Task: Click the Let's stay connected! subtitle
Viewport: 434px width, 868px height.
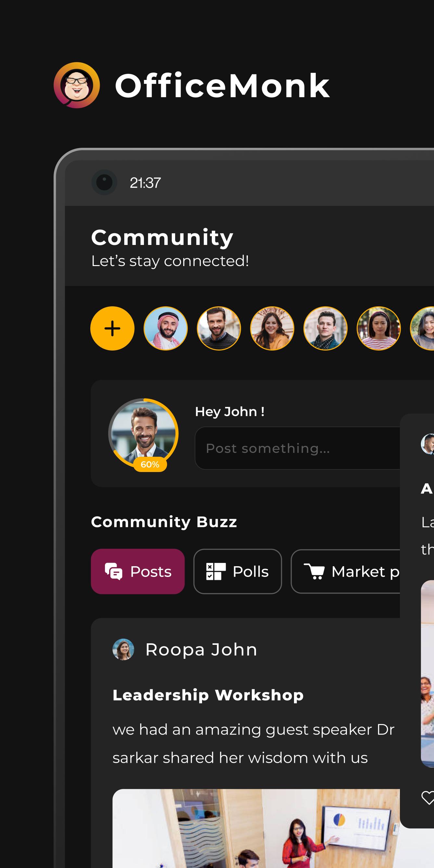Action: 170,261
